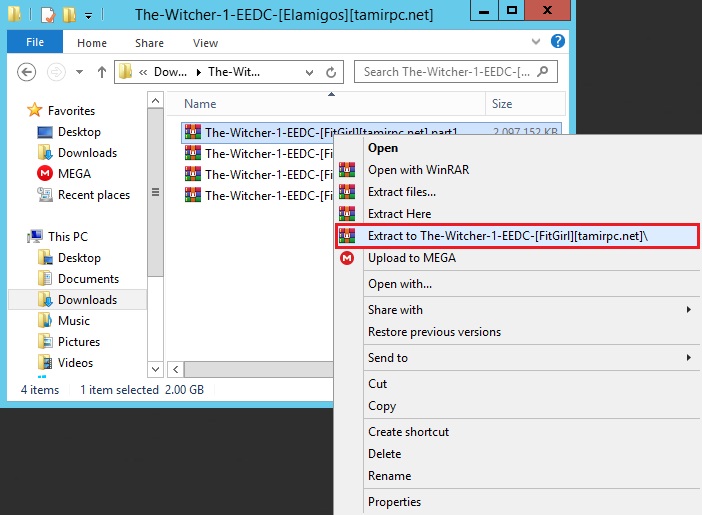Click the Back navigation arrow
Image resolution: width=702 pixels, height=515 pixels.
[x=27, y=72]
